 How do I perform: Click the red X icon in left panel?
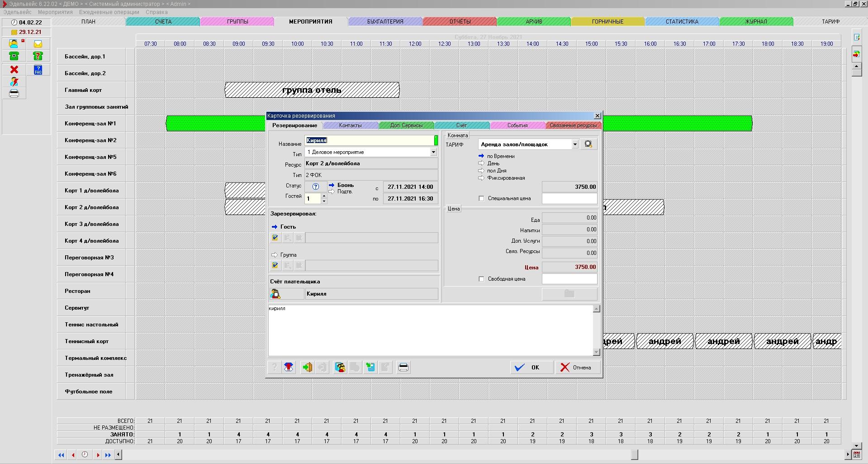14,70
